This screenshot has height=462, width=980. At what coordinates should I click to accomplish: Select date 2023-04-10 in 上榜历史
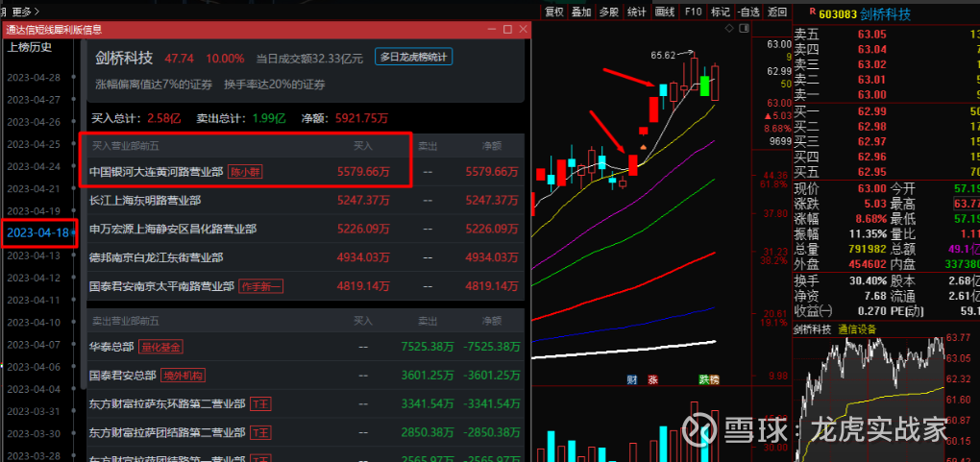click(34, 322)
